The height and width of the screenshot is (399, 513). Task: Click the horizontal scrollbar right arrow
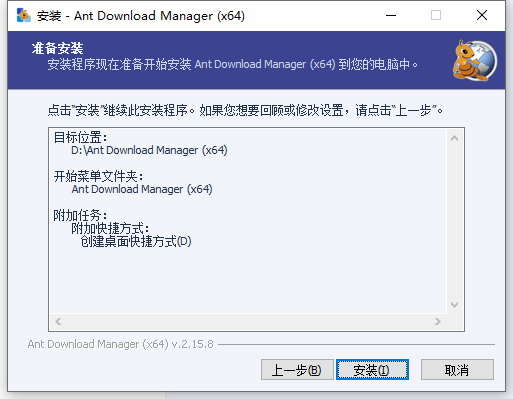coord(438,321)
